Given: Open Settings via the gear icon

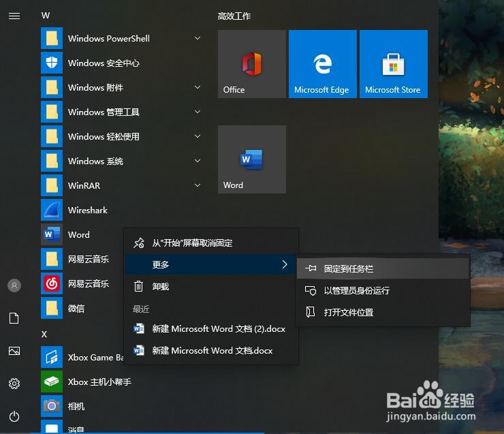Looking at the screenshot, I should (x=14, y=384).
